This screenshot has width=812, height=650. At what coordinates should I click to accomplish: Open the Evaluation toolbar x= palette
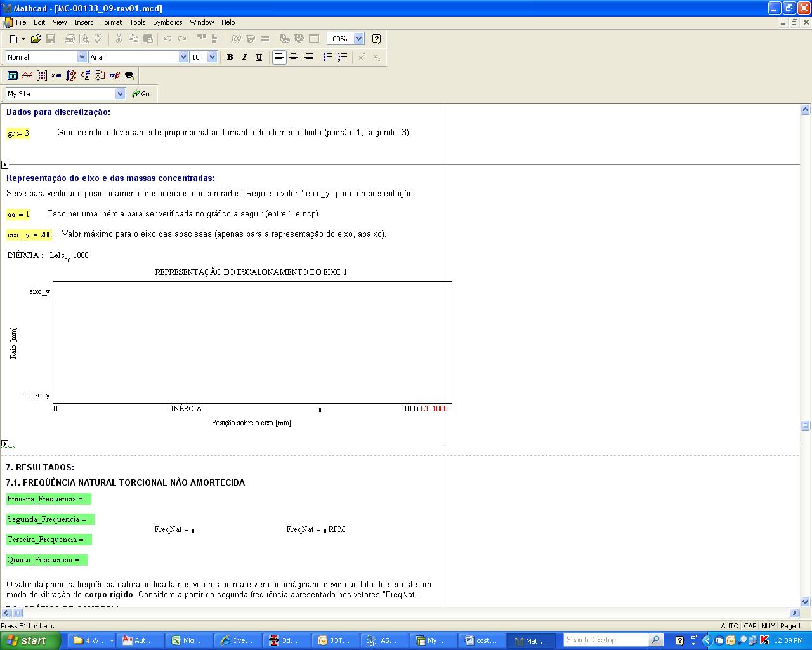pyautogui.click(x=56, y=76)
